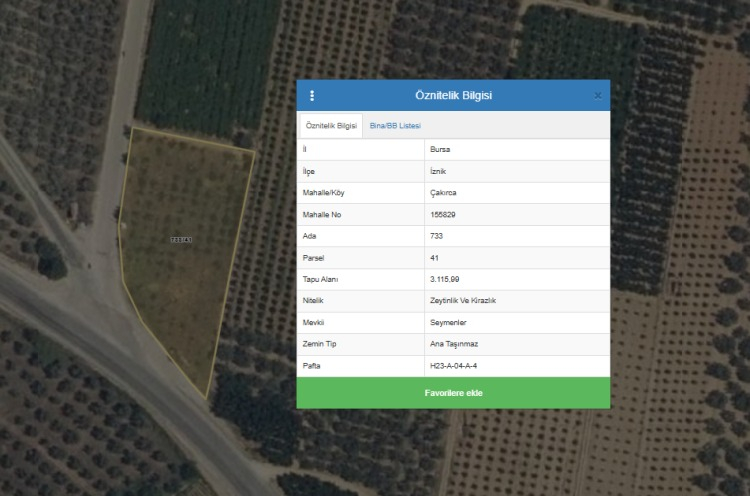Viewport: 750px width, 496px height.
Task: Click the Favorilere ekle button
Action: click(x=453, y=393)
